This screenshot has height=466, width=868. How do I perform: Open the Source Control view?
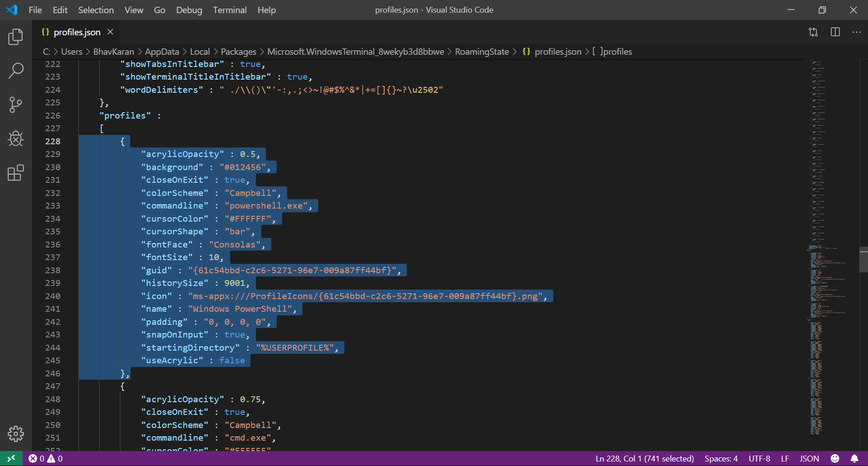(x=16, y=105)
